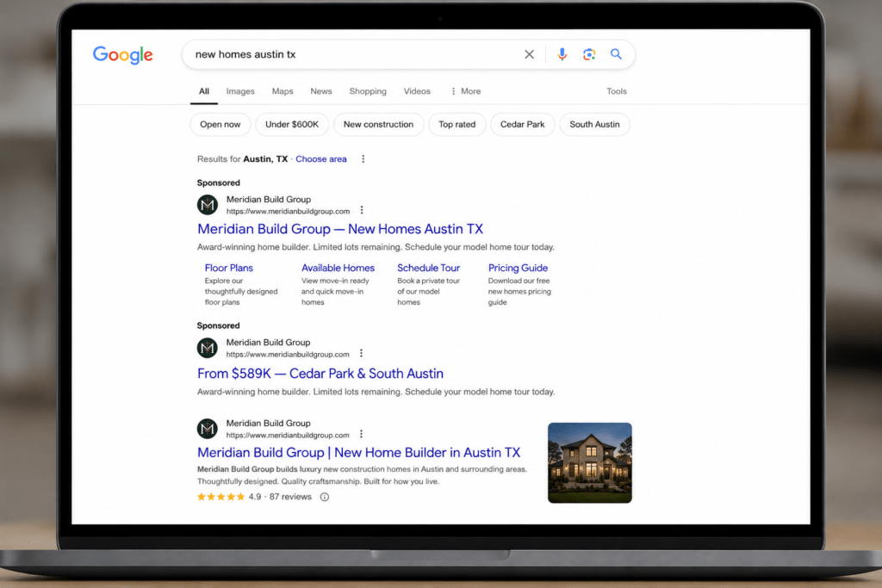Open ad options dots for first sponsored result
Screen dimensions: 882x588
tap(362, 210)
